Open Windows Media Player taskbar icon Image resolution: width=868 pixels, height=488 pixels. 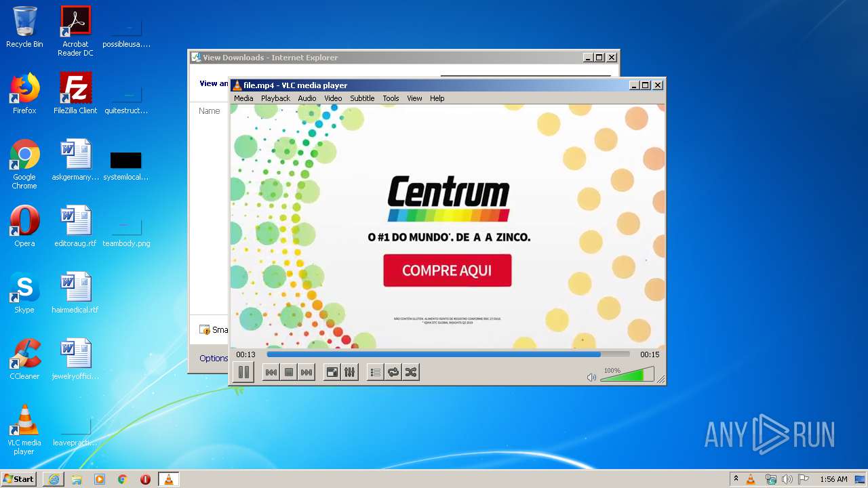(x=100, y=479)
